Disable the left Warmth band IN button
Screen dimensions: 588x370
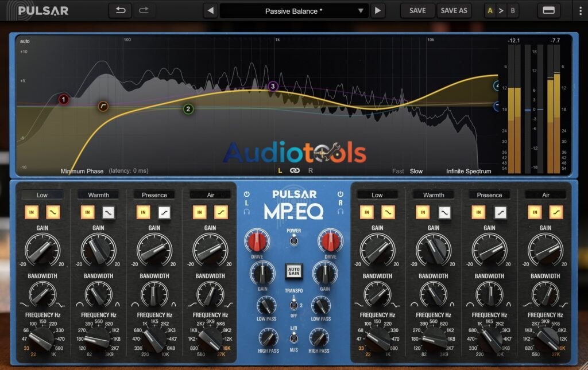coord(87,212)
